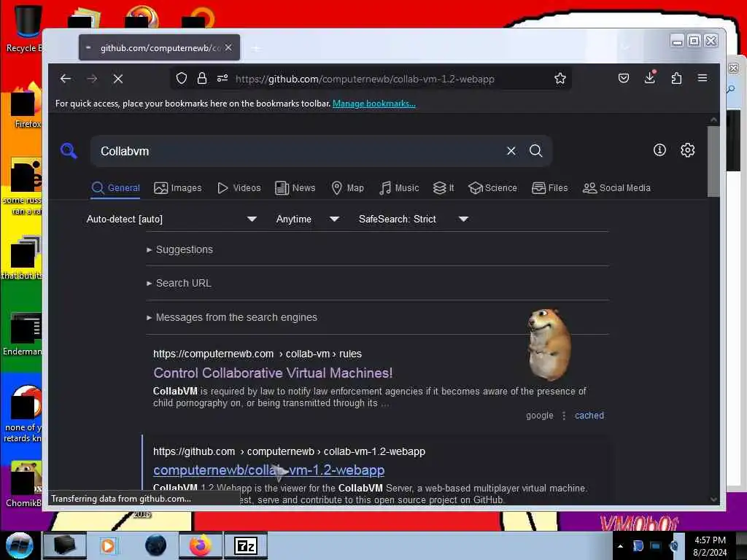Open the computernewb/collab-vm-1.2-webapp result link
This screenshot has width=747, height=560.
click(268, 470)
